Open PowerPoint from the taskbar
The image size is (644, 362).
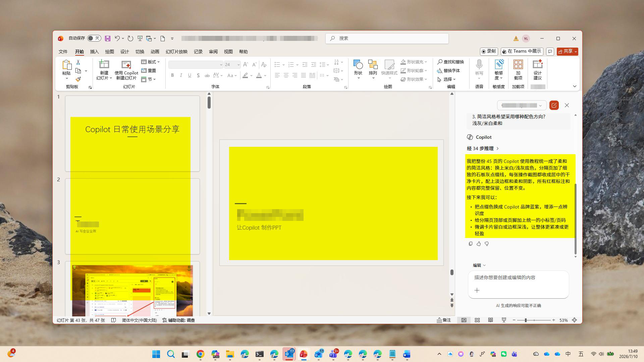pos(304,354)
